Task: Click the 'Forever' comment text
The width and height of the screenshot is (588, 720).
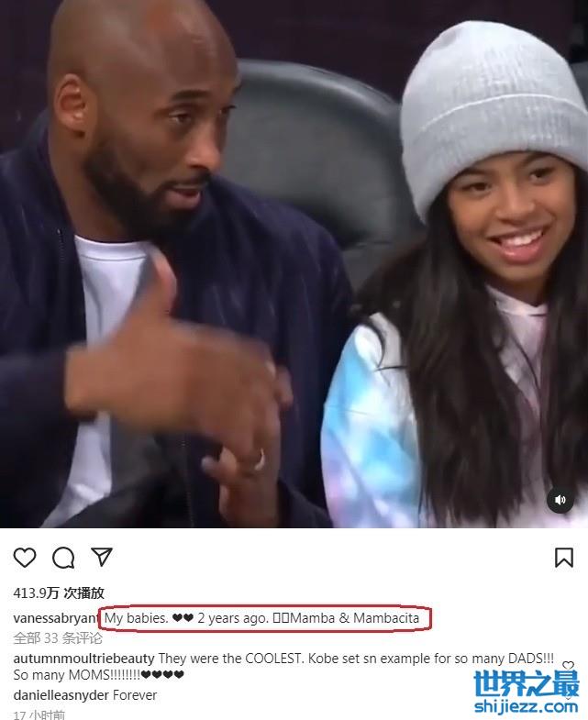Action: click(135, 695)
